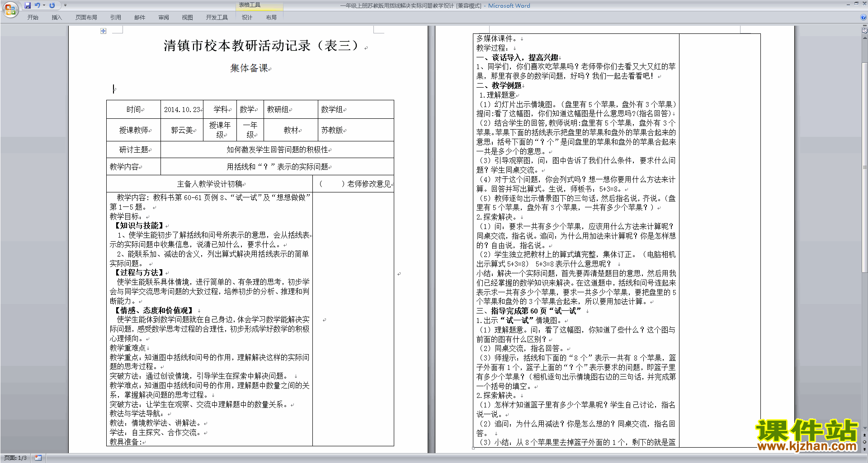Image resolution: width=868 pixels, height=463 pixels.
Task: Open the table tools 布局 tab
Action: point(271,18)
